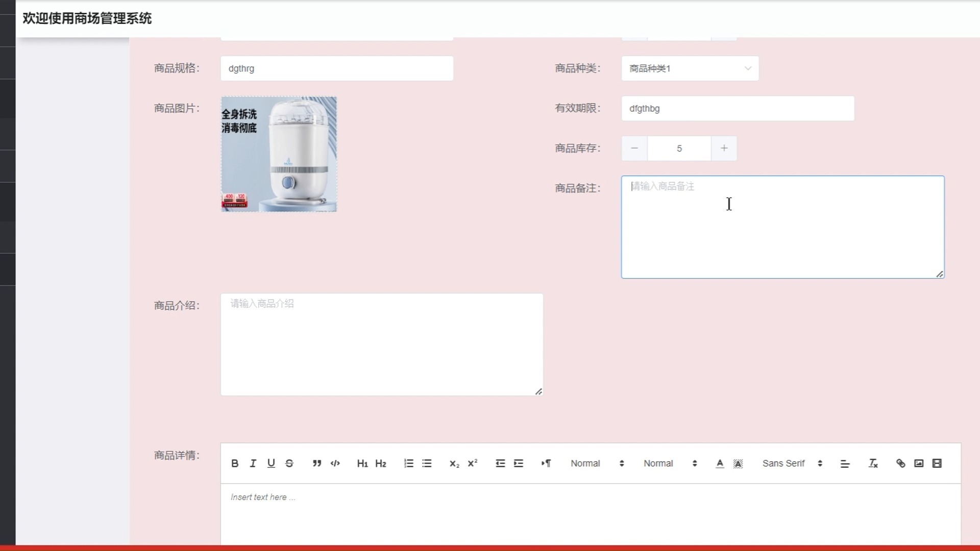Toggle italic formatting in the editor
Viewport: 980px width, 551px height.
(x=253, y=463)
